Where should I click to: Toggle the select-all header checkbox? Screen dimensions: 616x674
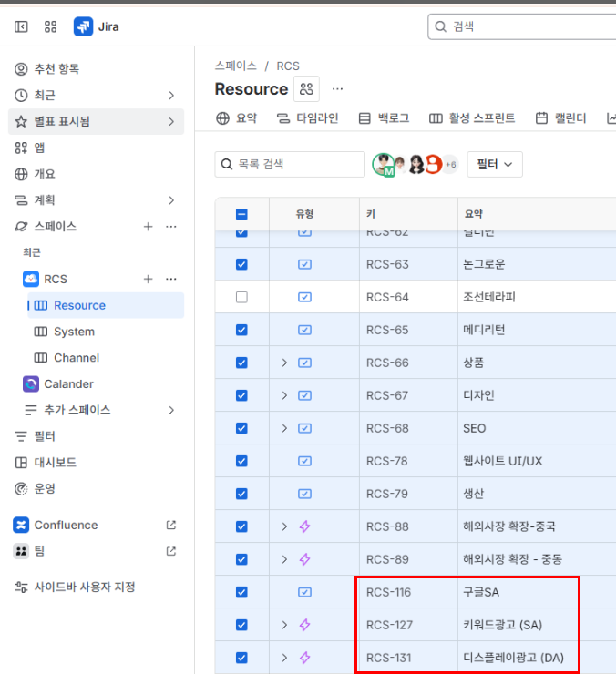pyautogui.click(x=241, y=214)
